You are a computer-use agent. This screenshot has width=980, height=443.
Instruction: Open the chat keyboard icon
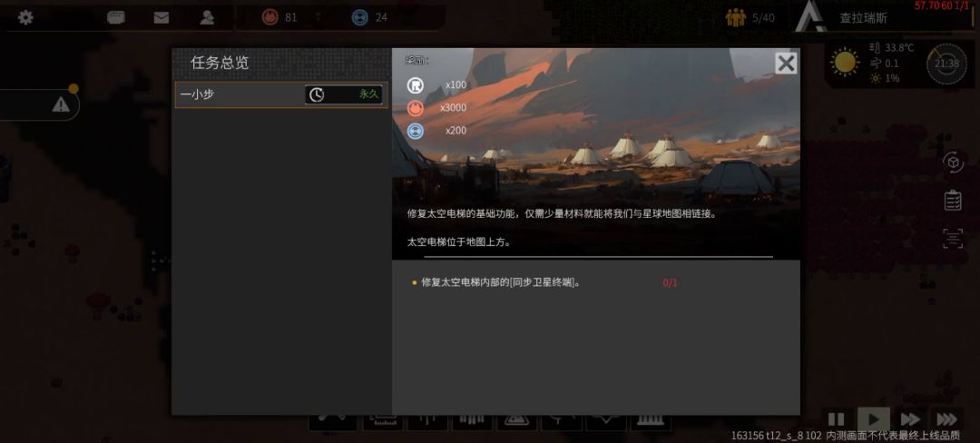click(115, 17)
